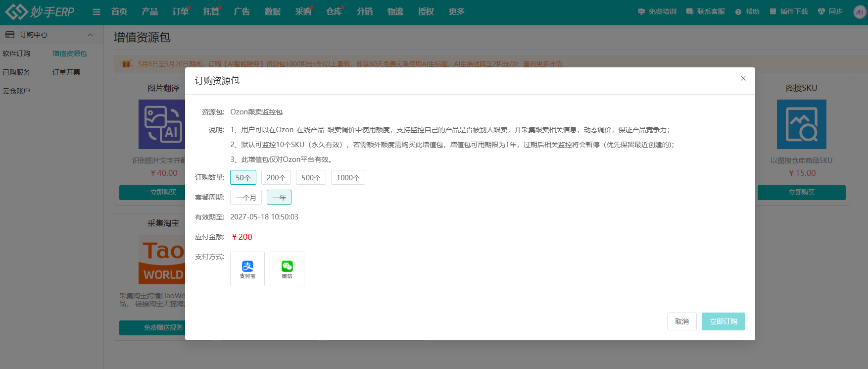Click 插件下载 in the top bar
This screenshot has height=369, width=868.
click(x=789, y=11)
